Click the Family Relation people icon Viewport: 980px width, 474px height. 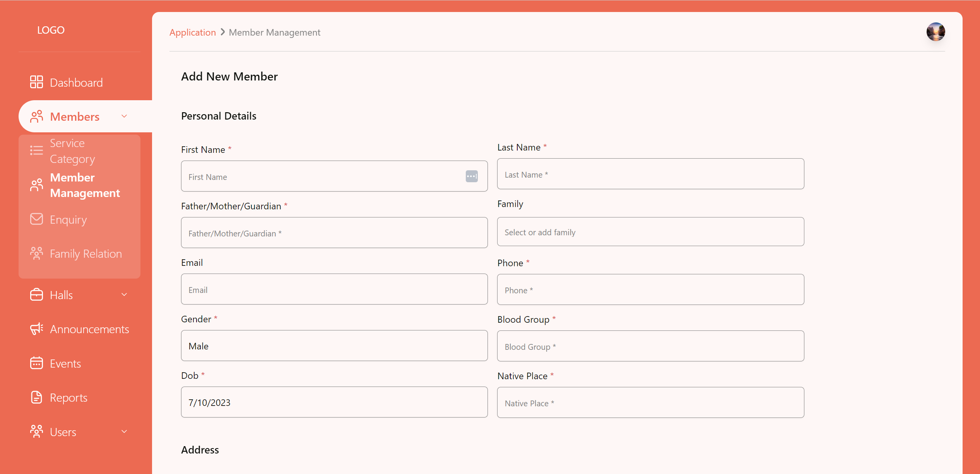(36, 253)
